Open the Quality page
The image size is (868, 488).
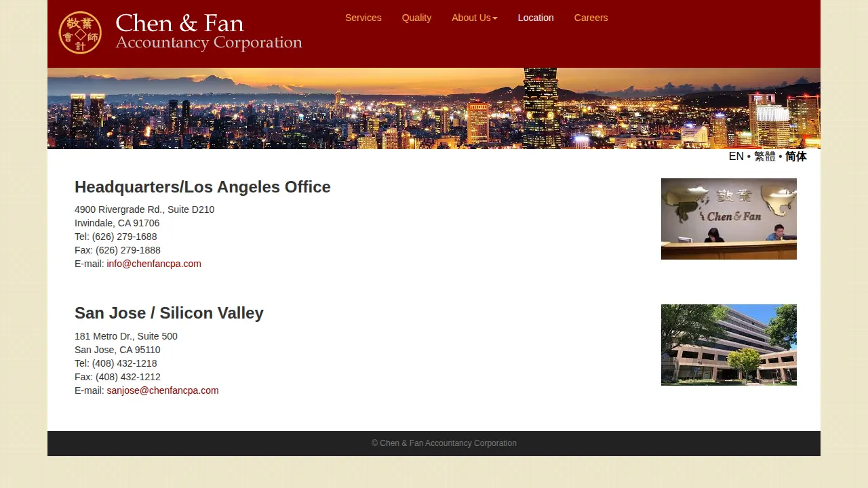point(416,18)
